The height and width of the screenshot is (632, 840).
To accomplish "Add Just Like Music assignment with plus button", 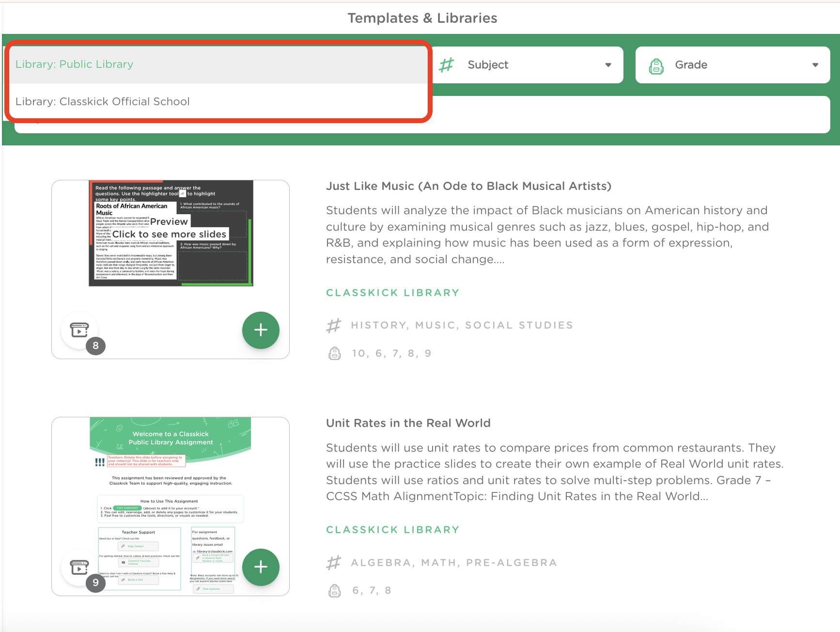I will click(x=261, y=330).
